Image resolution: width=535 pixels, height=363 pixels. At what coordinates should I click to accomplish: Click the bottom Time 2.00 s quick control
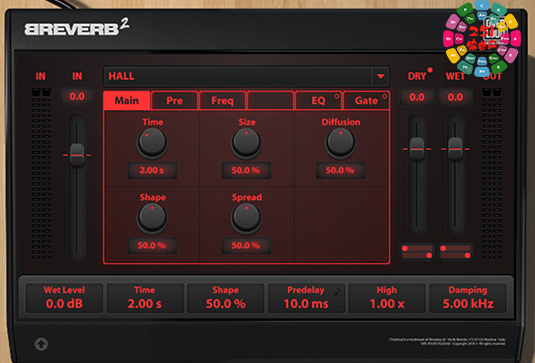tap(145, 298)
